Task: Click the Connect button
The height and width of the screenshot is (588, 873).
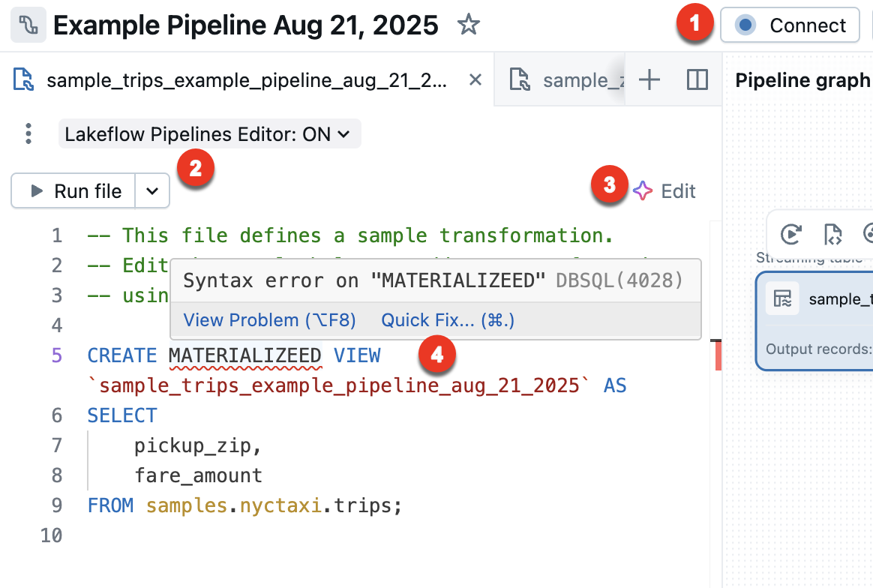Action: (790, 25)
